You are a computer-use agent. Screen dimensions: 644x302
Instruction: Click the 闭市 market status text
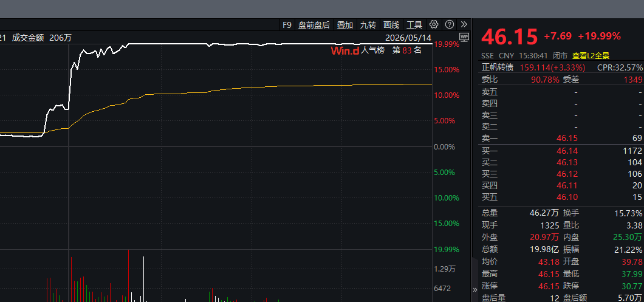[560, 55]
